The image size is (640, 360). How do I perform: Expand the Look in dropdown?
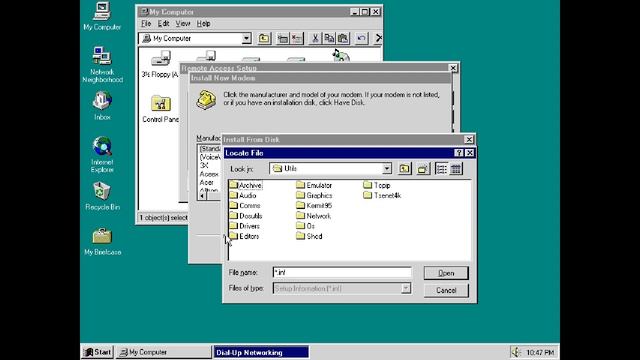[387, 169]
